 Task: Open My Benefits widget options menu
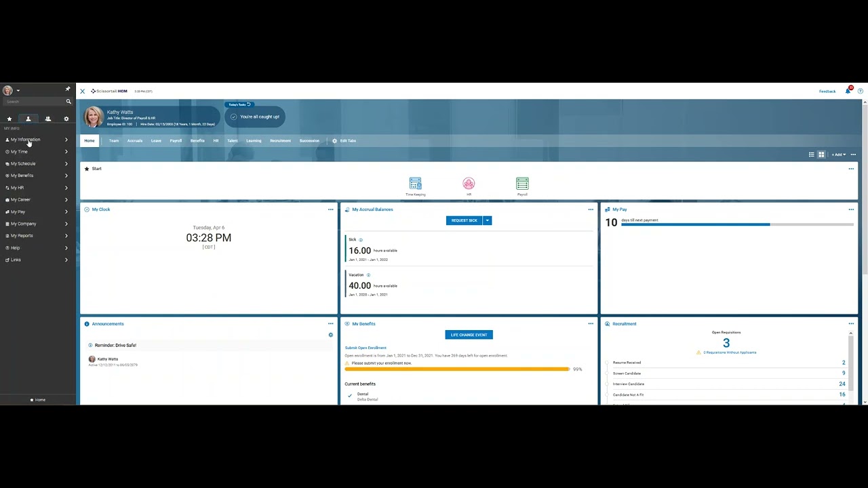click(591, 324)
